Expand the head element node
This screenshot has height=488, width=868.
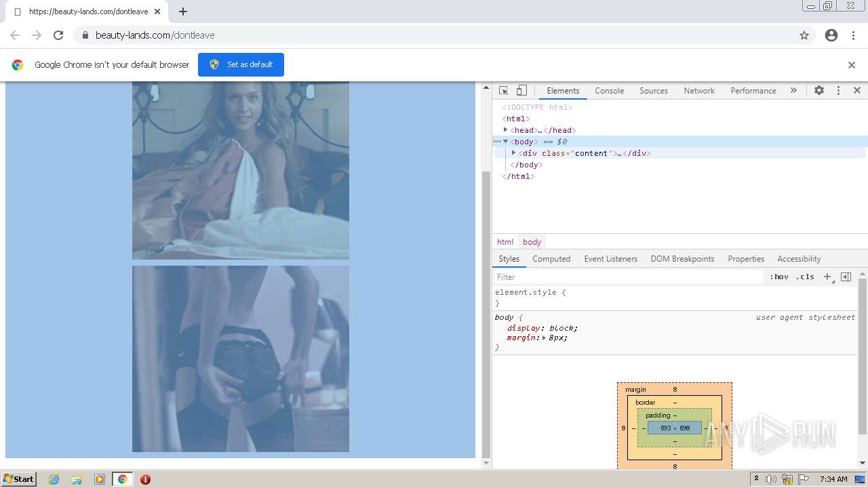tap(506, 129)
